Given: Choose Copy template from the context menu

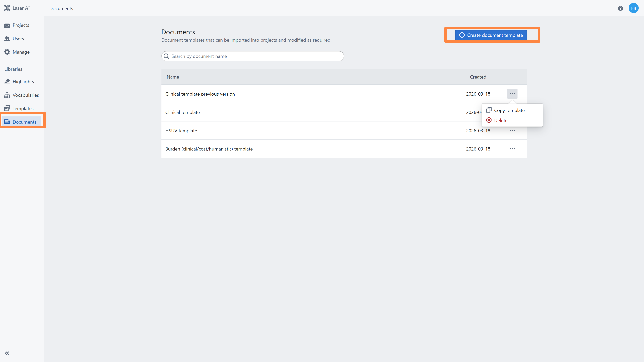Looking at the screenshot, I should [509, 110].
